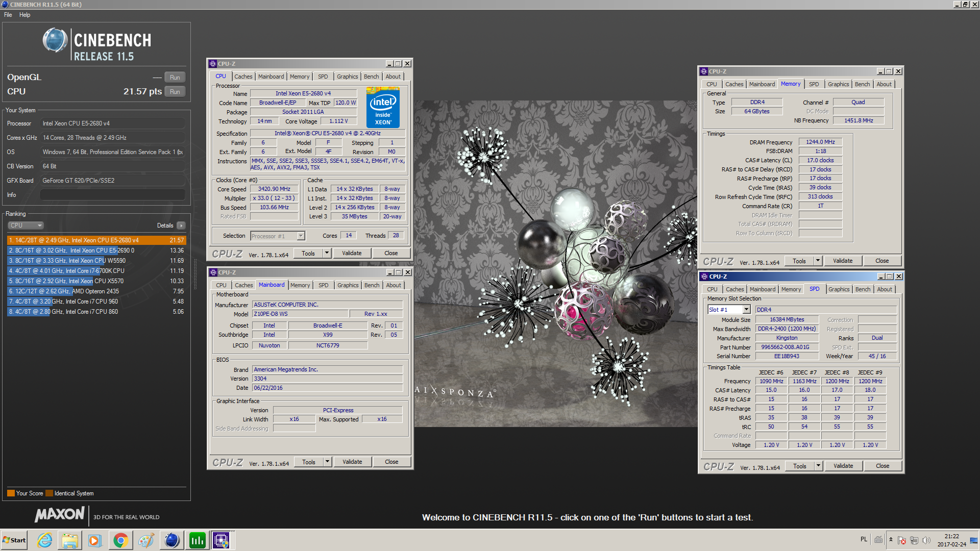
Task: Click the taskbar clock showing 21:22
Action: [951, 540]
